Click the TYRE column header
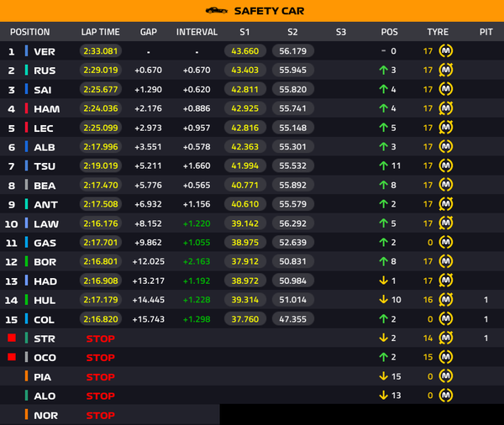This screenshot has width=504, height=425. coord(438,32)
